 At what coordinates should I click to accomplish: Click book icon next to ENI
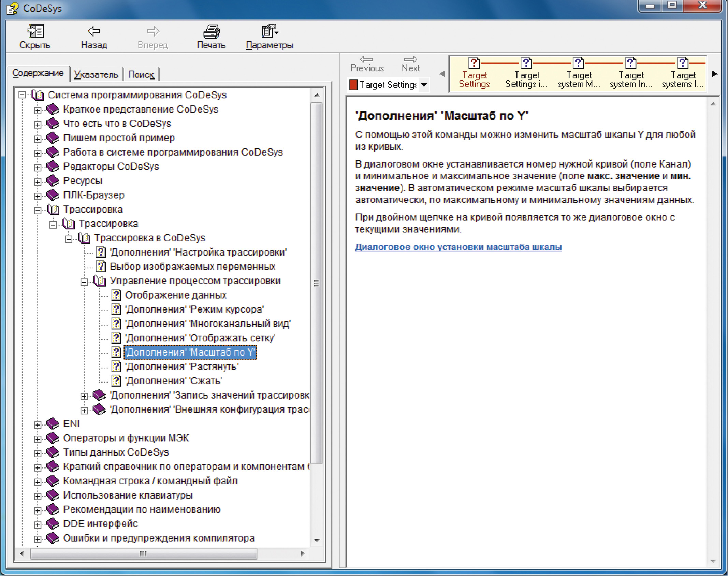click(x=53, y=423)
